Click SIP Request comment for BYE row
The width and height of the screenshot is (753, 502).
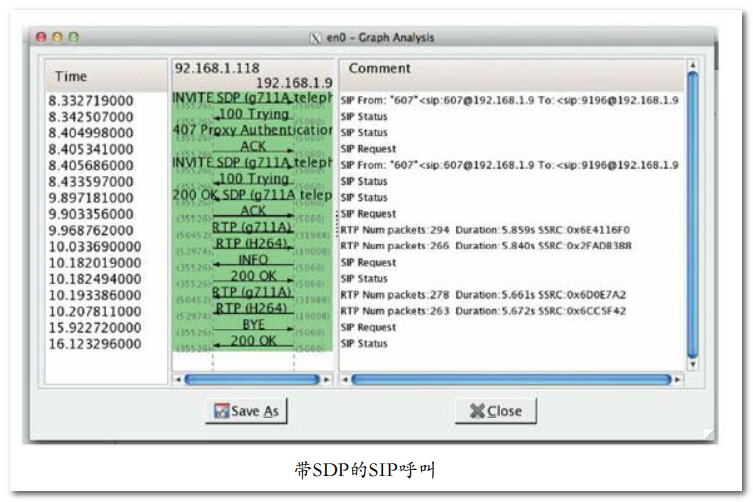[368, 328]
